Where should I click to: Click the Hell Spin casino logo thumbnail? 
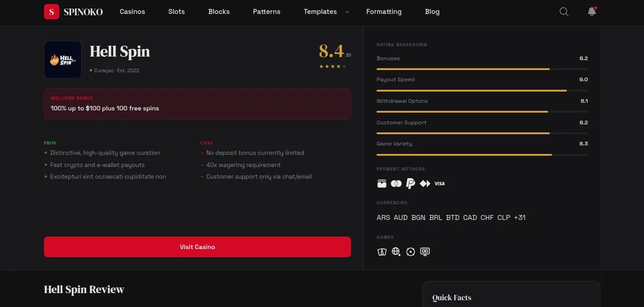click(x=63, y=59)
